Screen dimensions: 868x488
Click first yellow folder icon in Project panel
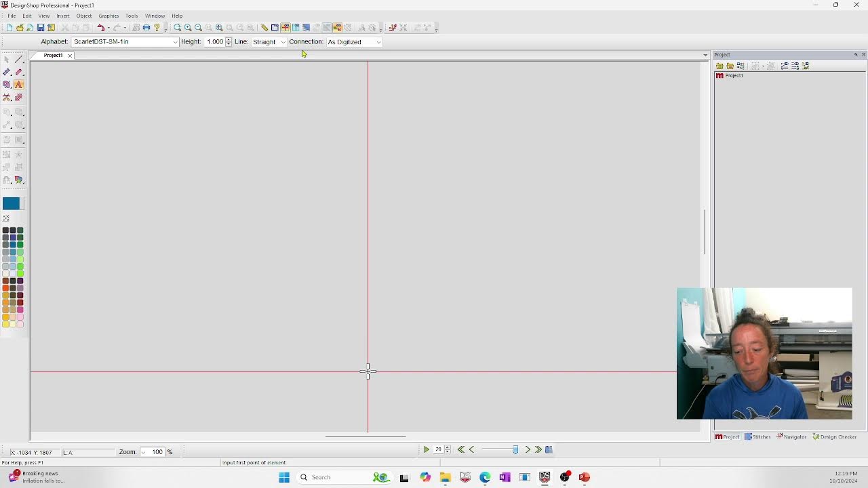coord(719,66)
